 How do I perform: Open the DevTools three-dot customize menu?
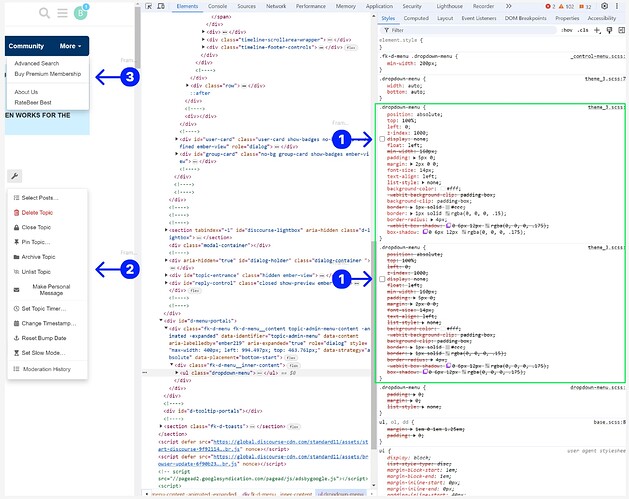tap(617, 6)
